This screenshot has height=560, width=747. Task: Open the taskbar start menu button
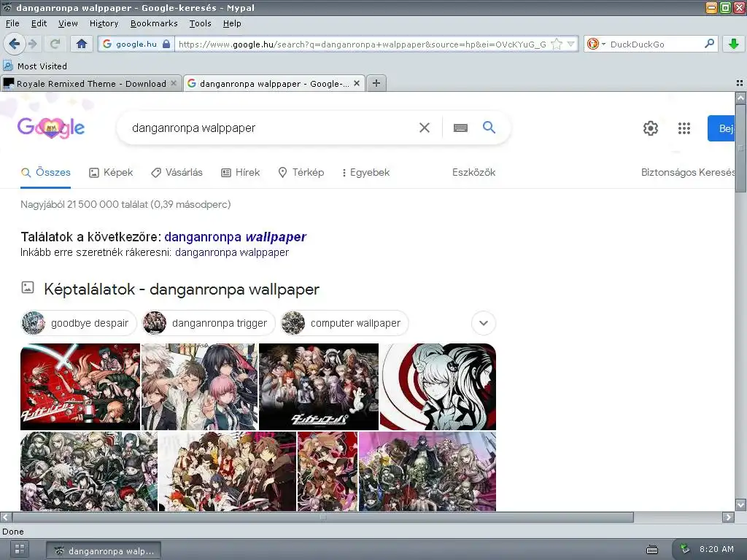[20, 549]
